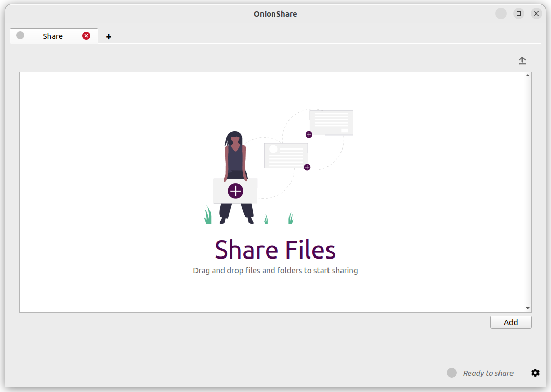Close the Share tab with red X
Viewport: 551px width, 392px height.
(86, 36)
